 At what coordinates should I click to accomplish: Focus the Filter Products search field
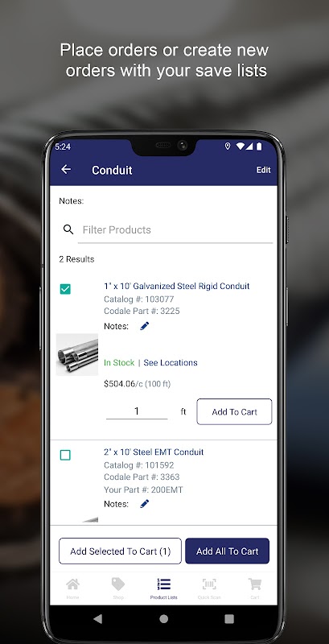click(175, 230)
